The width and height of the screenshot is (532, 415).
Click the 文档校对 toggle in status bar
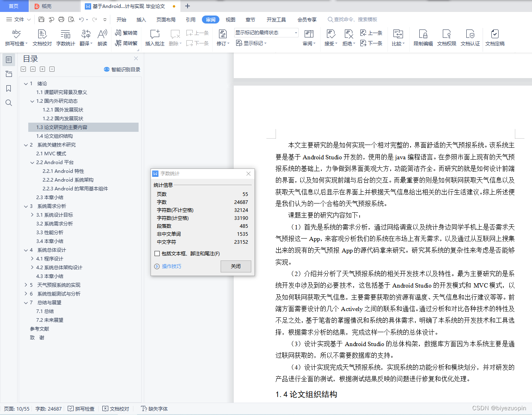(x=116, y=409)
